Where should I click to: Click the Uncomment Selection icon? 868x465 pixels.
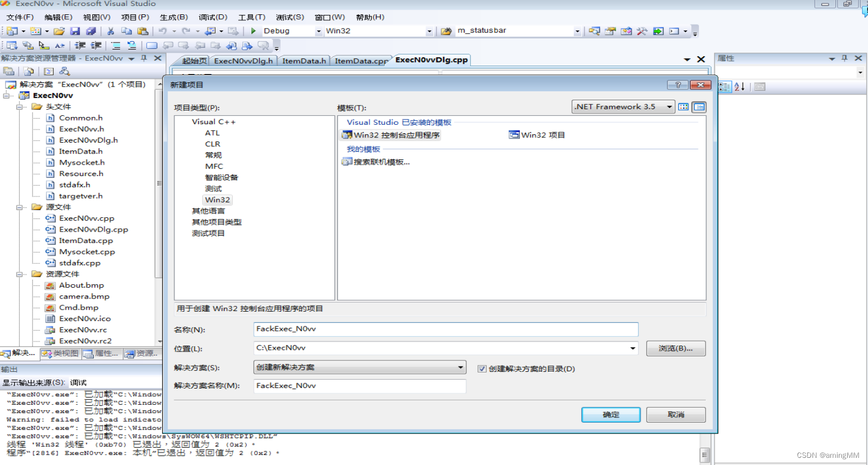(132, 45)
